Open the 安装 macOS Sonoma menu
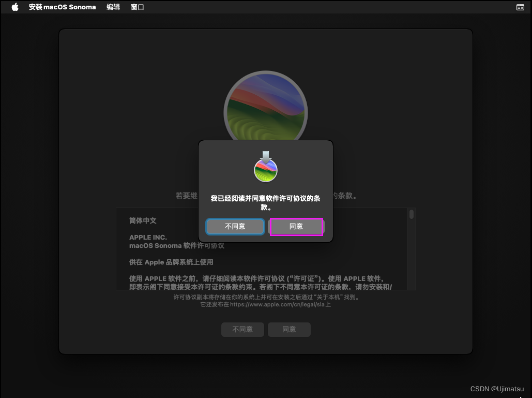532x398 pixels. [x=63, y=7]
